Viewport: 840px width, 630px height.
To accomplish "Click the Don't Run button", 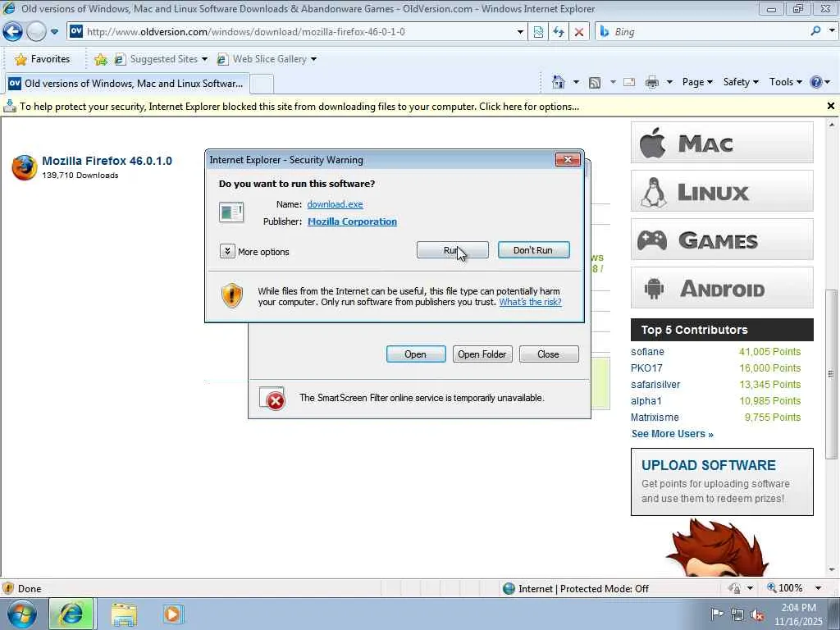I will click(533, 250).
